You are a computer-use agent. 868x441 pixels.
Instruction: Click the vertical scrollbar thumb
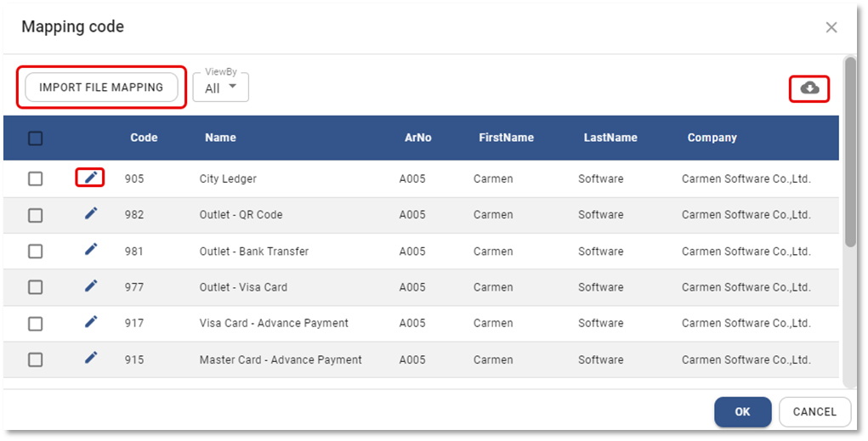pyautogui.click(x=849, y=153)
